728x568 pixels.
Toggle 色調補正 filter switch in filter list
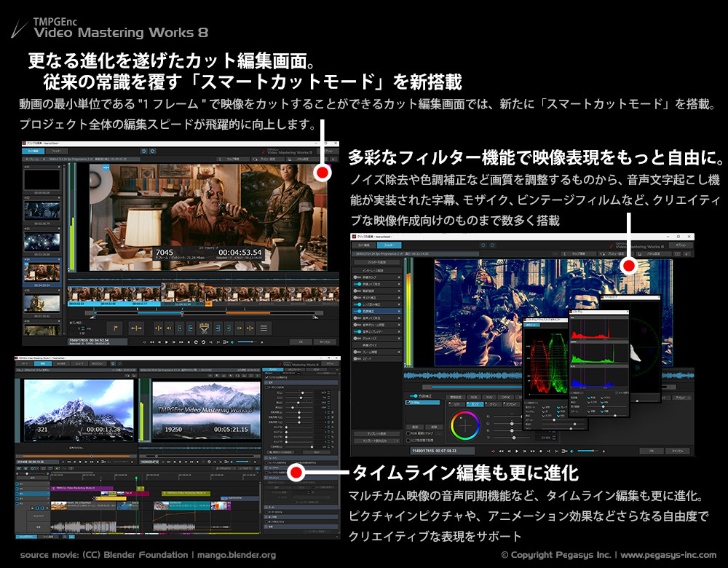pos(358,311)
